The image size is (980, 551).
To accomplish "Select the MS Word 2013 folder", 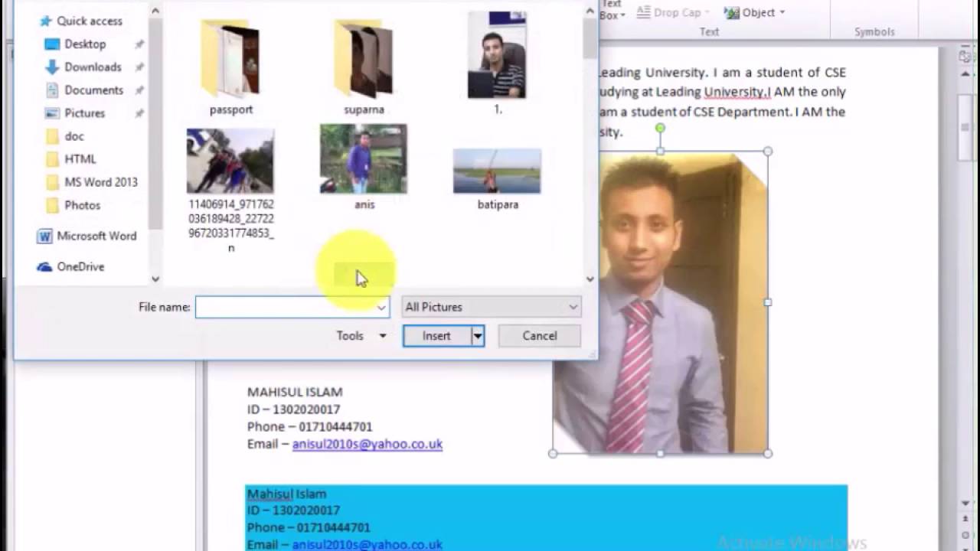I will click(x=101, y=181).
